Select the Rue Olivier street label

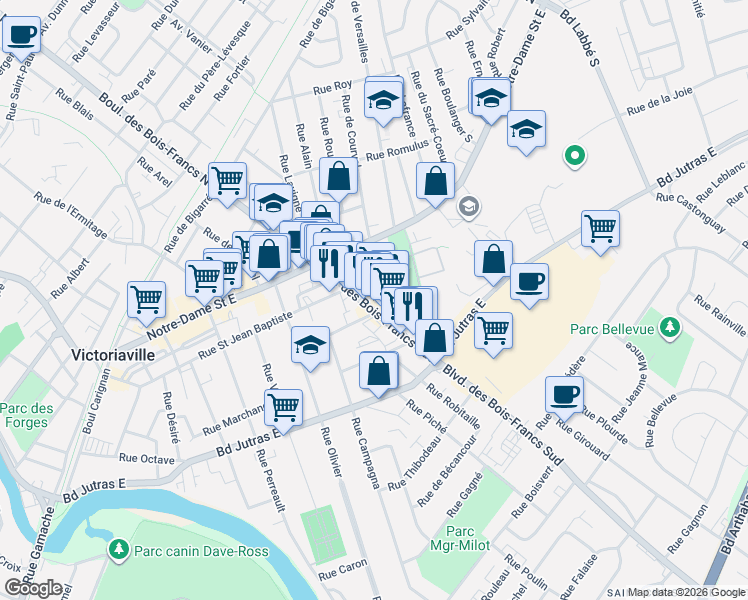click(x=331, y=452)
